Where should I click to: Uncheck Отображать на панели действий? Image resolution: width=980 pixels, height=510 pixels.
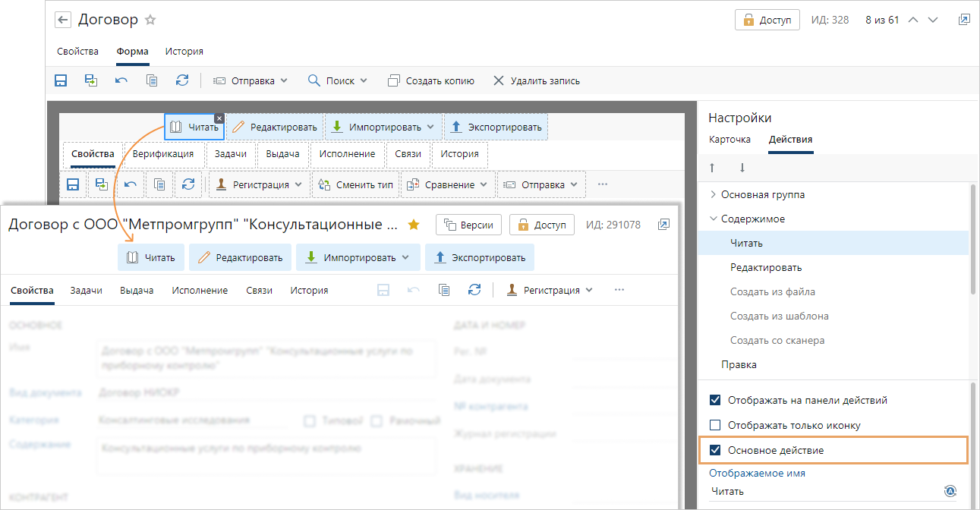[x=714, y=400]
